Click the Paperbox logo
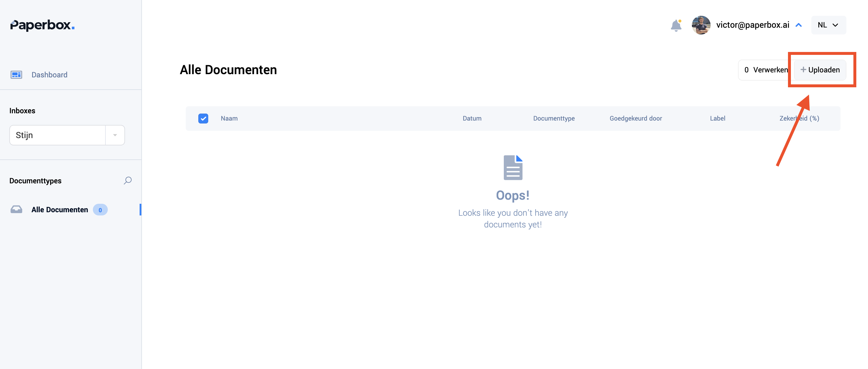Image resolution: width=868 pixels, height=369 pixels. 42,25
